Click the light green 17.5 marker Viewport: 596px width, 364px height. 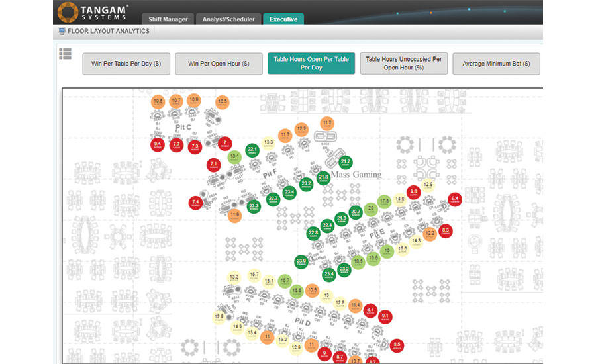click(x=384, y=201)
